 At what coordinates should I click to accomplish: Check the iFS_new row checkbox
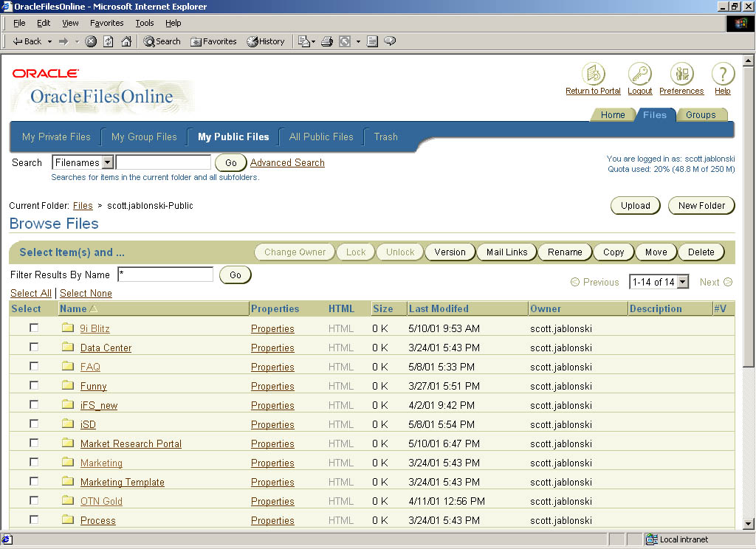coord(34,405)
